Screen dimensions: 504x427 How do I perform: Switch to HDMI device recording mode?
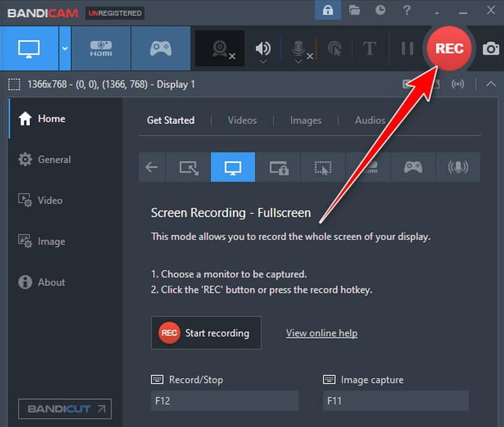pyautogui.click(x=101, y=48)
